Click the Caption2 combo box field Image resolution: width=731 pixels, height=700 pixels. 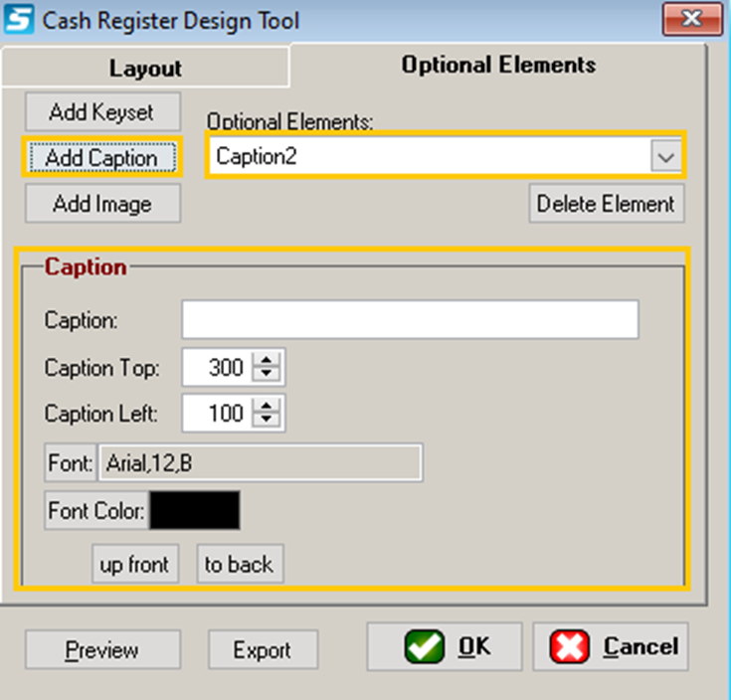coord(428,157)
